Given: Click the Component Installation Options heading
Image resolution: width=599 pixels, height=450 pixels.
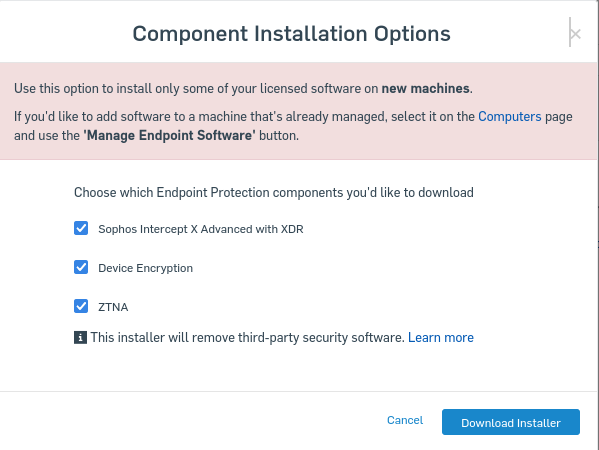Looking at the screenshot, I should [x=291, y=34].
